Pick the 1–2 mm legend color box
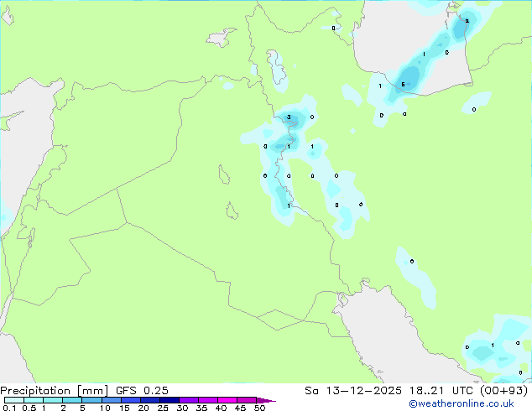Screen dimensions: 532x411 pos(53,400)
